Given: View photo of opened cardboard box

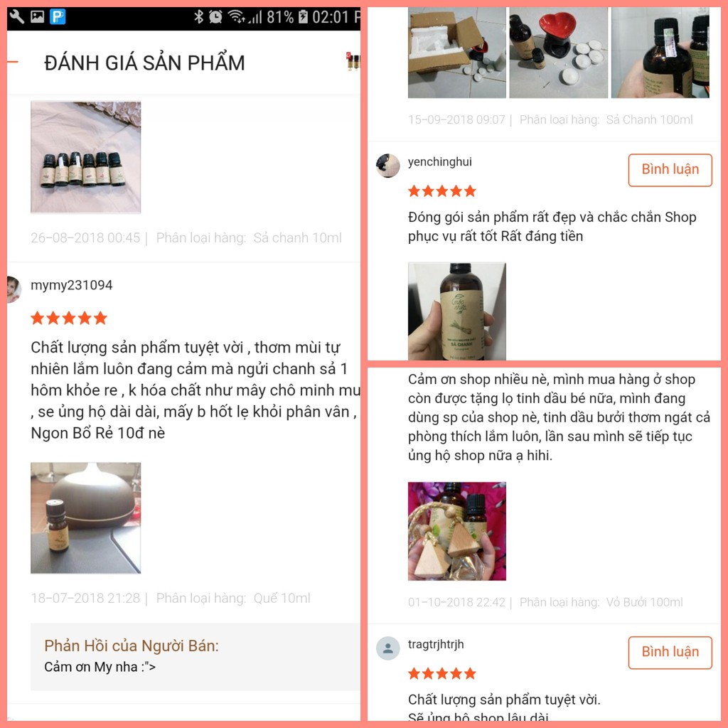Looking at the screenshot, I should click(x=457, y=53).
